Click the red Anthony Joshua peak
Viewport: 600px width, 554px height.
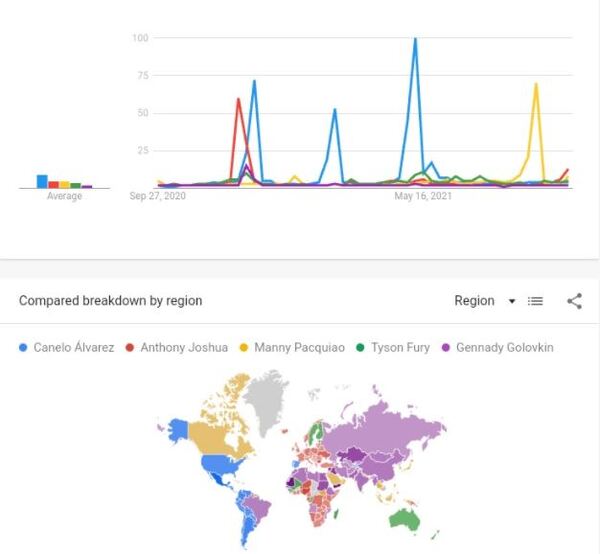pyautogui.click(x=238, y=100)
